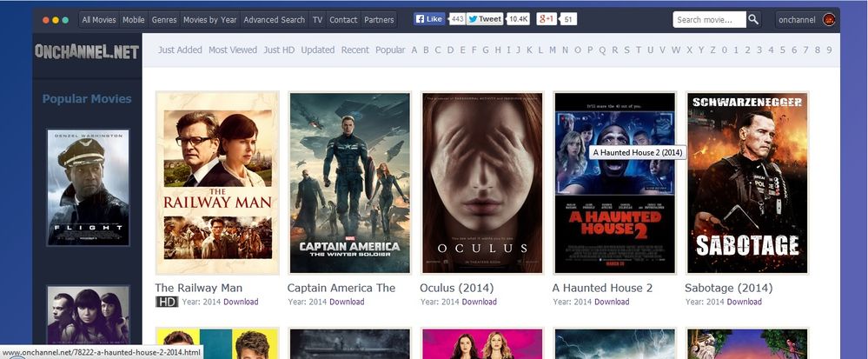This screenshot has width=868, height=359.
Task: Open A Haunted House 2 title link
Action: click(x=602, y=288)
